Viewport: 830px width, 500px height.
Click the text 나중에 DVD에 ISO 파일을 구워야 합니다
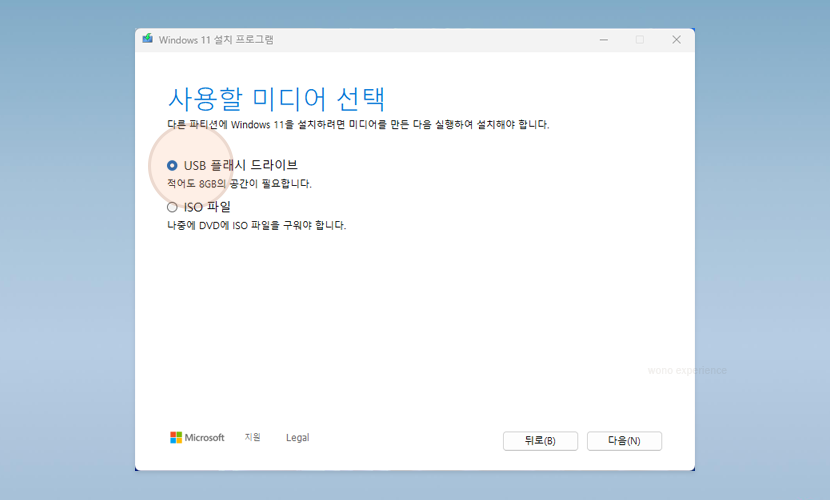coord(257,225)
